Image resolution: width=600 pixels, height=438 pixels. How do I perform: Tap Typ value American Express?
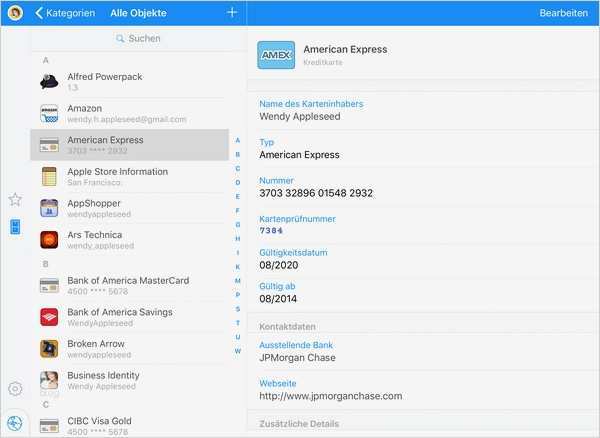click(x=299, y=155)
